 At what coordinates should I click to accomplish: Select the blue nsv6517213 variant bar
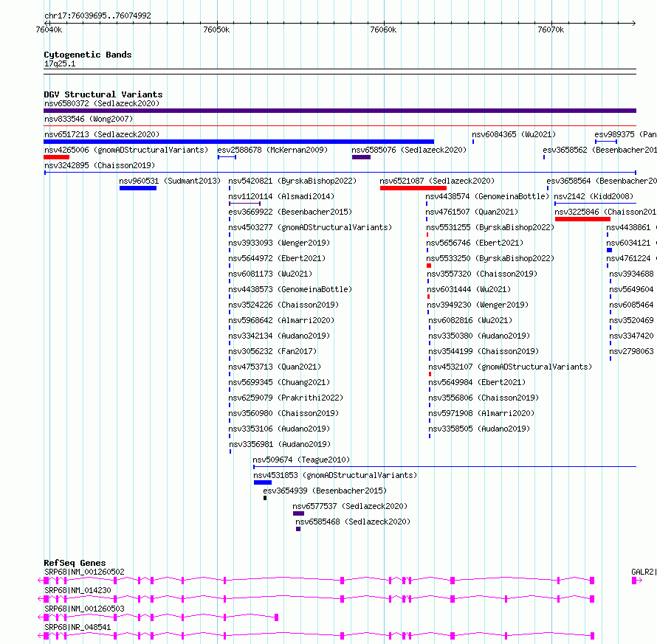coord(239,142)
